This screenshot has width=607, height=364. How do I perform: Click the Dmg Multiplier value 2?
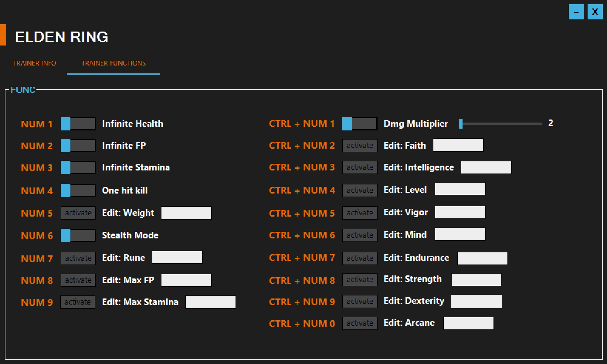tap(551, 123)
